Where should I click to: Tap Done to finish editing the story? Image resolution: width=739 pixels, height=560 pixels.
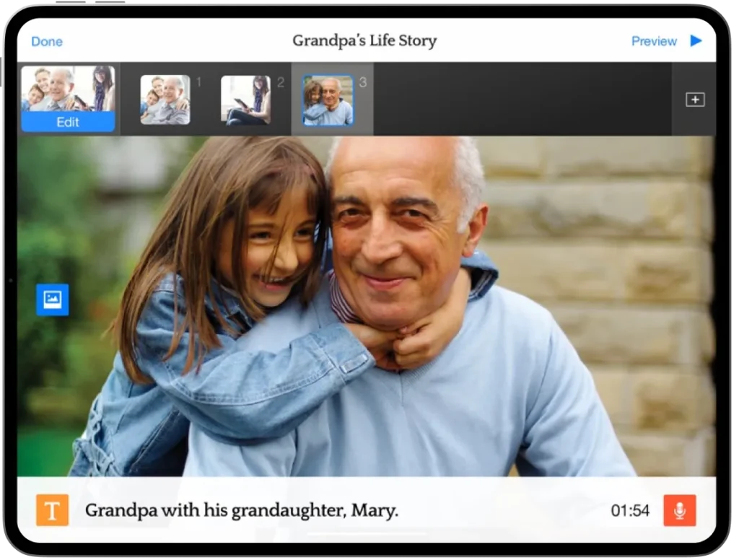tap(47, 41)
